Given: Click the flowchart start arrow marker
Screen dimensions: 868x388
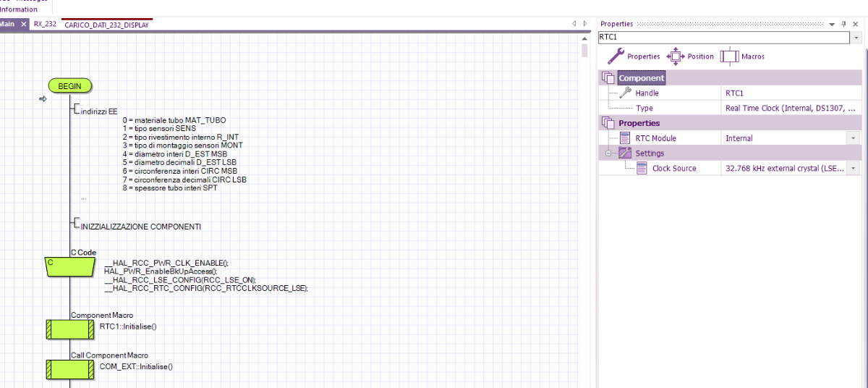Looking at the screenshot, I should (x=43, y=99).
